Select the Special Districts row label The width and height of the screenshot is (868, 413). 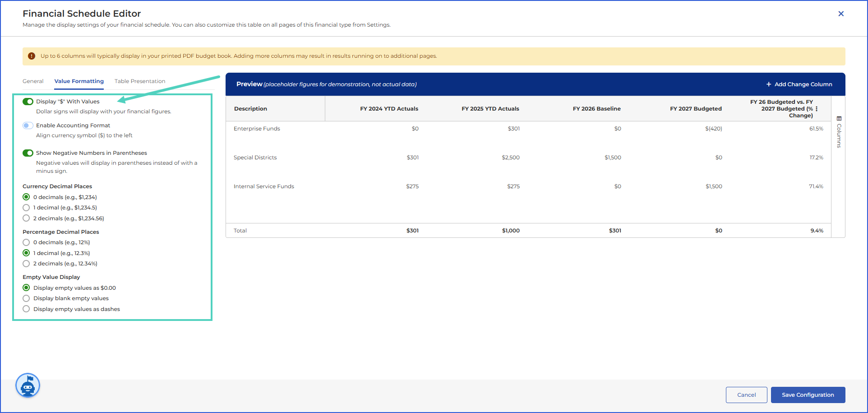(255, 158)
